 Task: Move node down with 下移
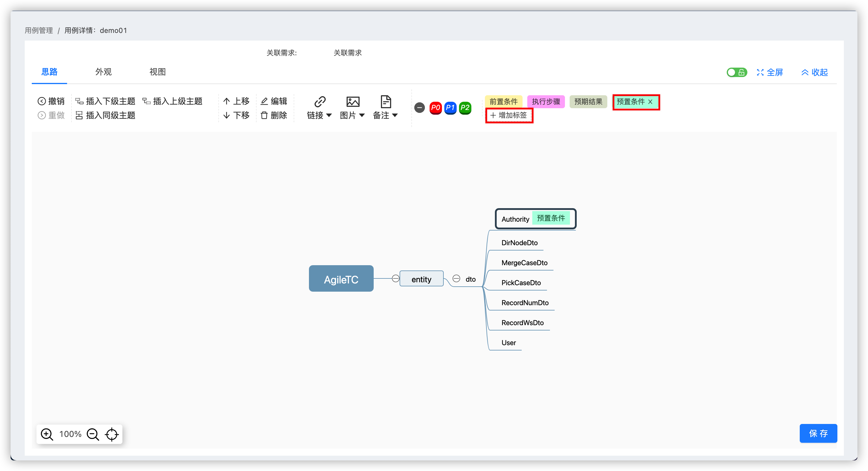pos(236,115)
